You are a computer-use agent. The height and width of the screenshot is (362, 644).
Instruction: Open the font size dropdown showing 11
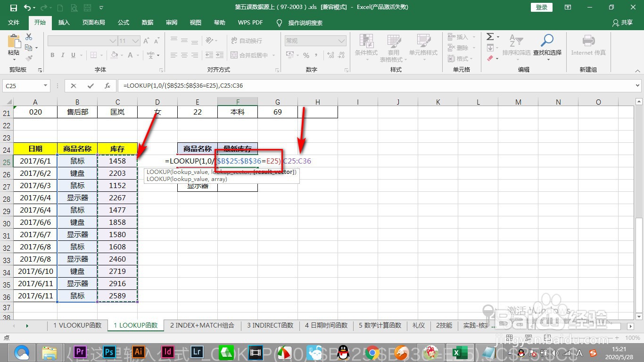coord(137,41)
